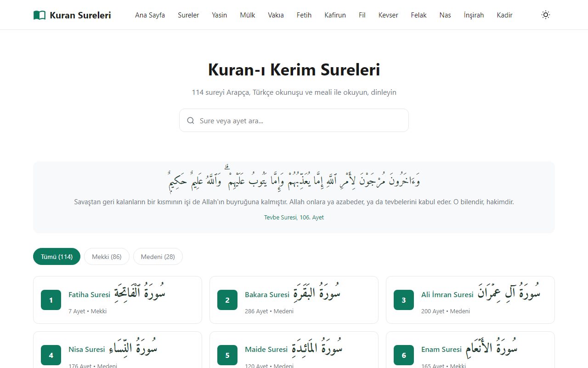Go to Sureler in the top menu
588x368 pixels.
(188, 15)
